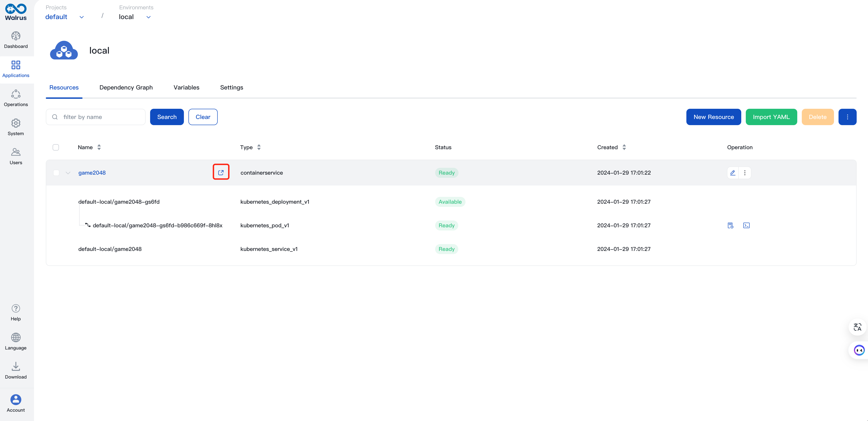Switch to the Variables tab
Image resolution: width=868 pixels, height=421 pixels.
pos(186,87)
